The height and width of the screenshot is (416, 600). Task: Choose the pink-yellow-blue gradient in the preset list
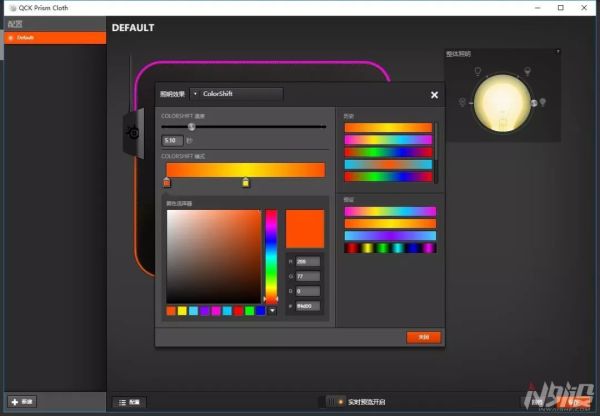[x=388, y=140]
